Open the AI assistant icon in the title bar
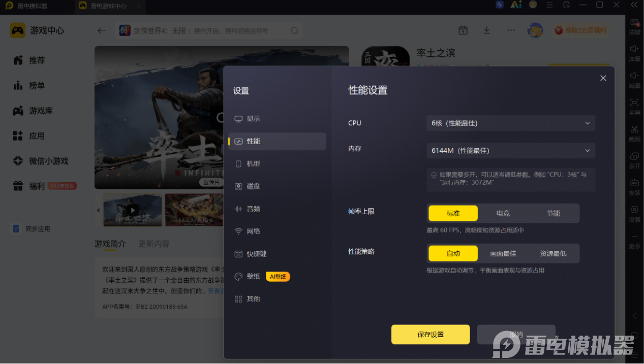The height and width of the screenshot is (364, 644). (x=516, y=5)
